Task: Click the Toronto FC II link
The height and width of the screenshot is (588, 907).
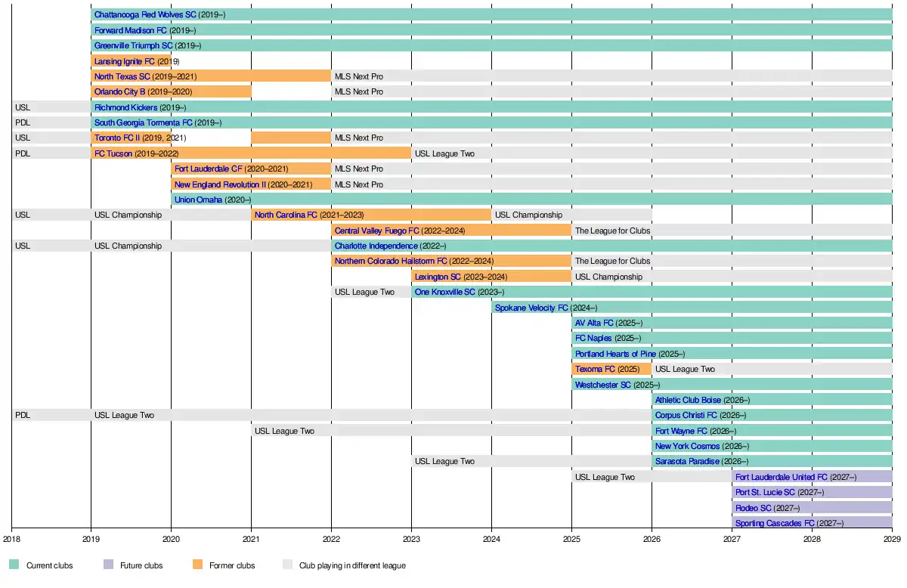Action: [x=117, y=138]
